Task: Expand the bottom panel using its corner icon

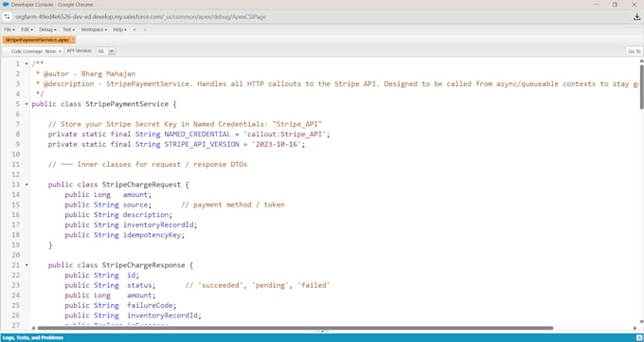Action: 638,337
